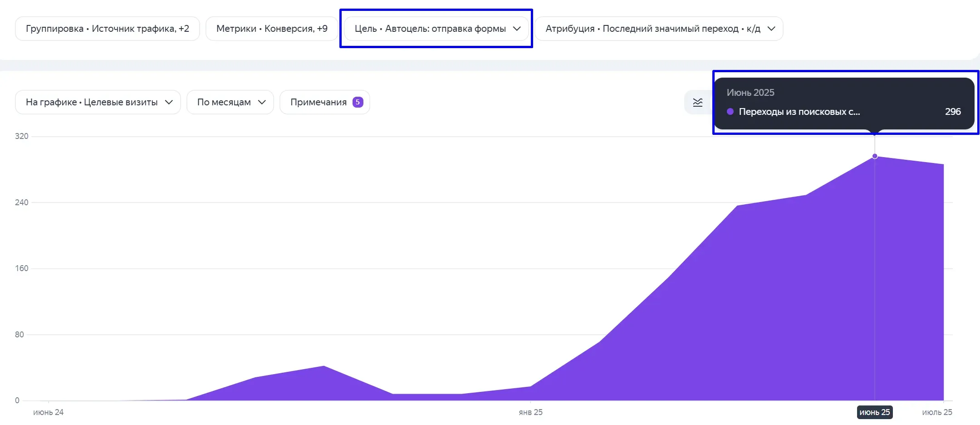This screenshot has height=425, width=980.
Task: Click the 160 y-axis label
Action: (x=21, y=268)
